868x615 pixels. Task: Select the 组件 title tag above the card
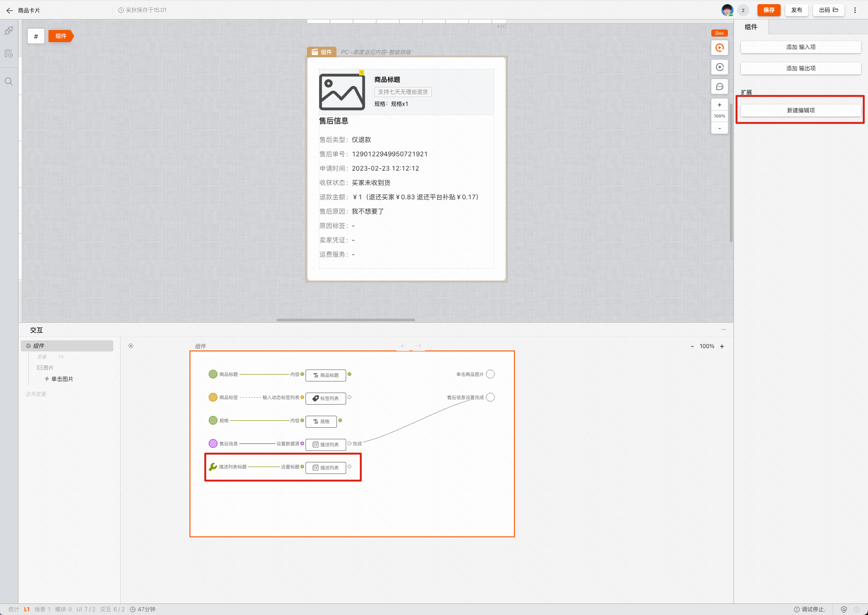[322, 52]
